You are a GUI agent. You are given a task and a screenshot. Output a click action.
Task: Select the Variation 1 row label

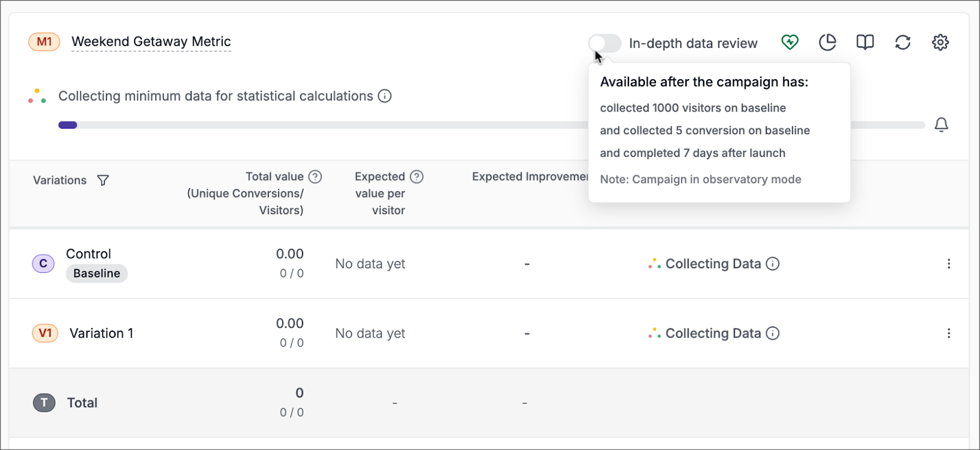[x=101, y=333]
